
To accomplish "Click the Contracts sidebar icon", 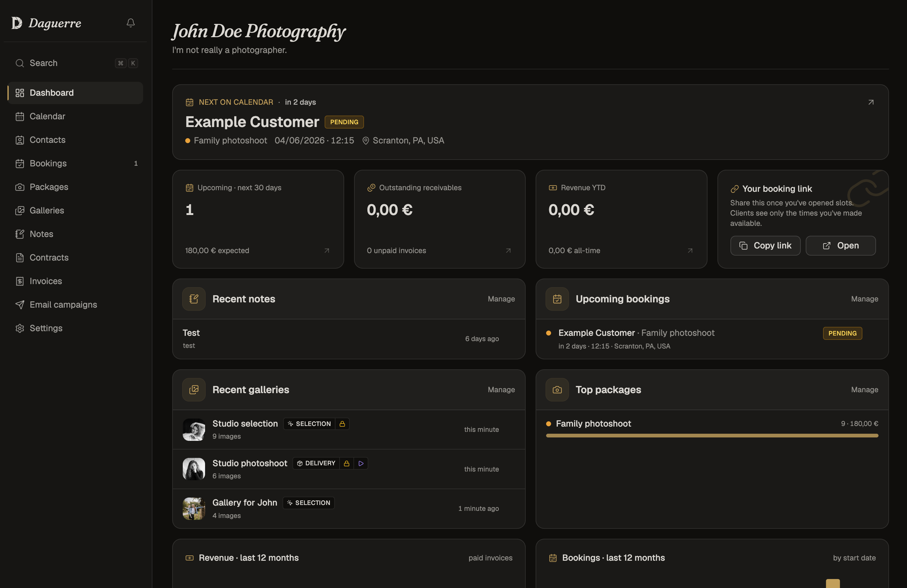I will (x=20, y=258).
